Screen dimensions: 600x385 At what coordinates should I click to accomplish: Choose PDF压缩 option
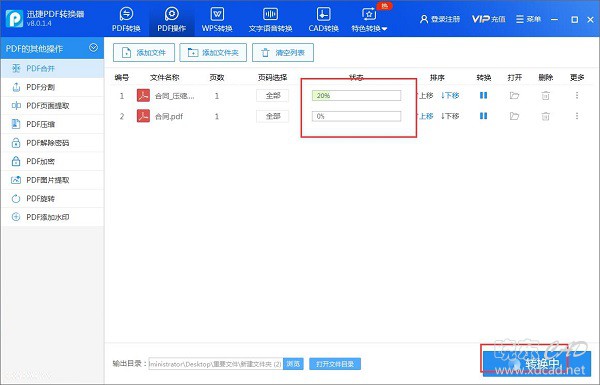52,124
